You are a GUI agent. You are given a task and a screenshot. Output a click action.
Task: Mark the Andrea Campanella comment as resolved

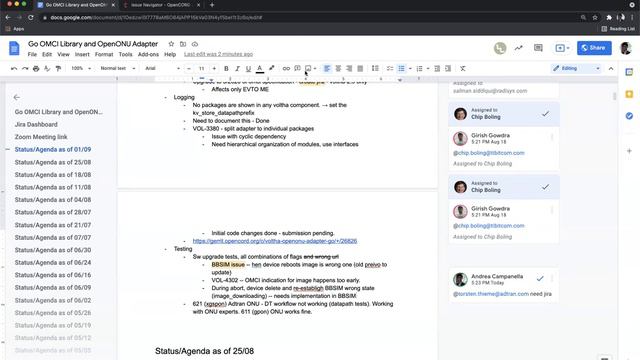pyautogui.click(x=540, y=278)
